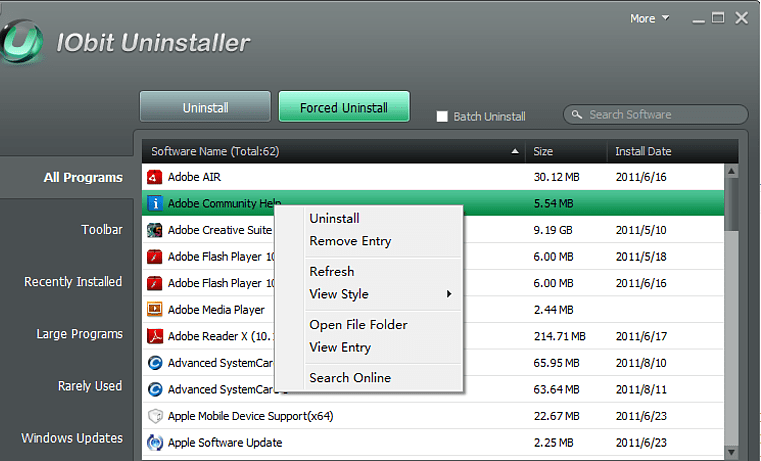Choose Remove Entry from the context menu
This screenshot has width=761, height=461.
pos(350,241)
